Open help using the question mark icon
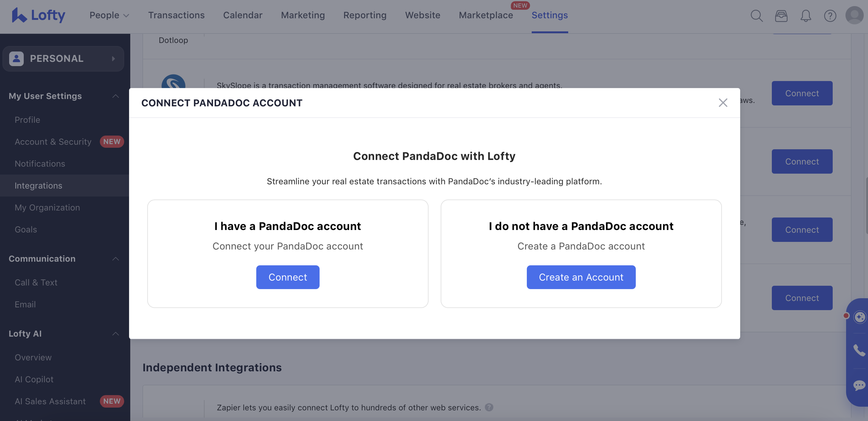Image resolution: width=868 pixels, height=421 pixels. [830, 16]
